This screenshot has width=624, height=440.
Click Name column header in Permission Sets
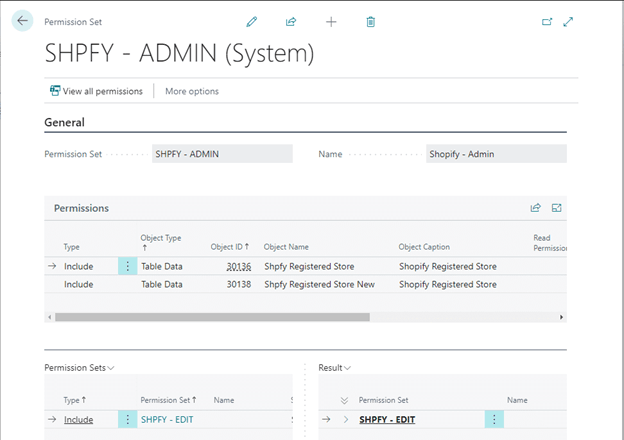(x=224, y=400)
